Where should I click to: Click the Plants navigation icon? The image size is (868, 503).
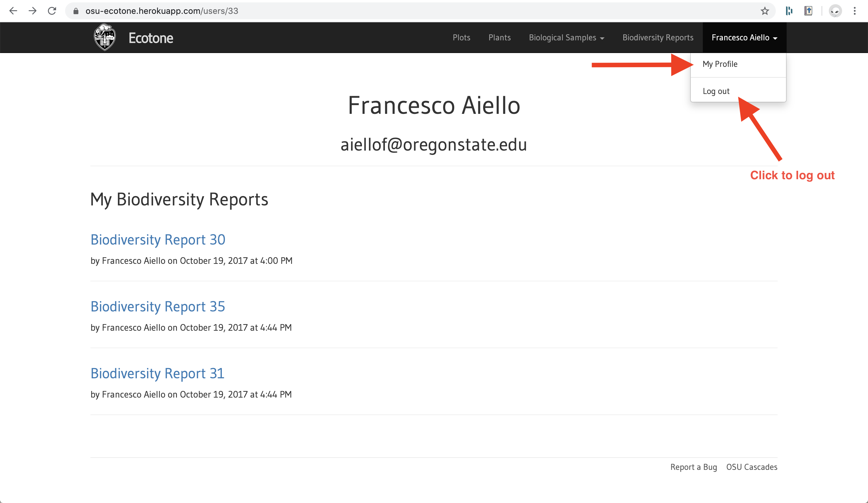click(499, 38)
